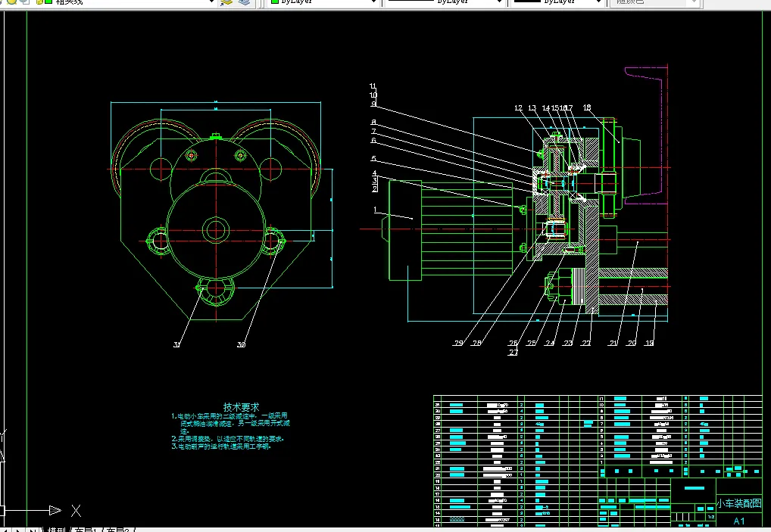The height and width of the screenshot is (532, 771).
Task: Select part callout number 21
Action: (x=613, y=342)
